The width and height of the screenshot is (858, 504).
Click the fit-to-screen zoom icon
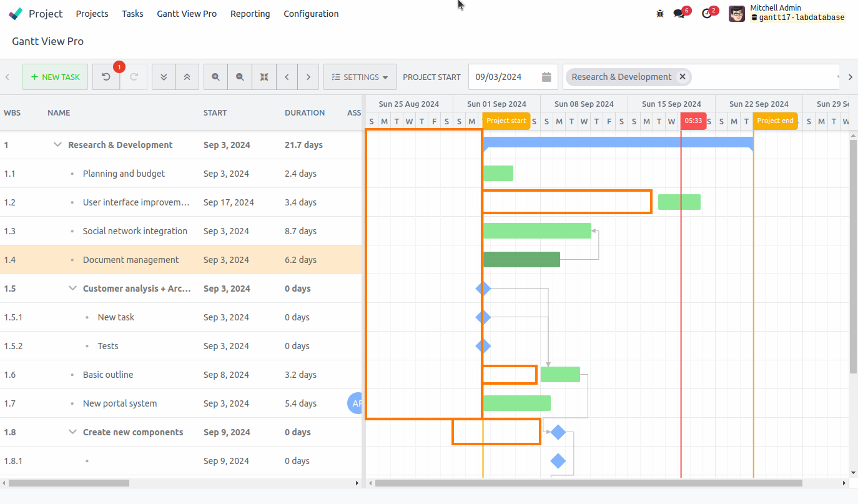(x=264, y=76)
